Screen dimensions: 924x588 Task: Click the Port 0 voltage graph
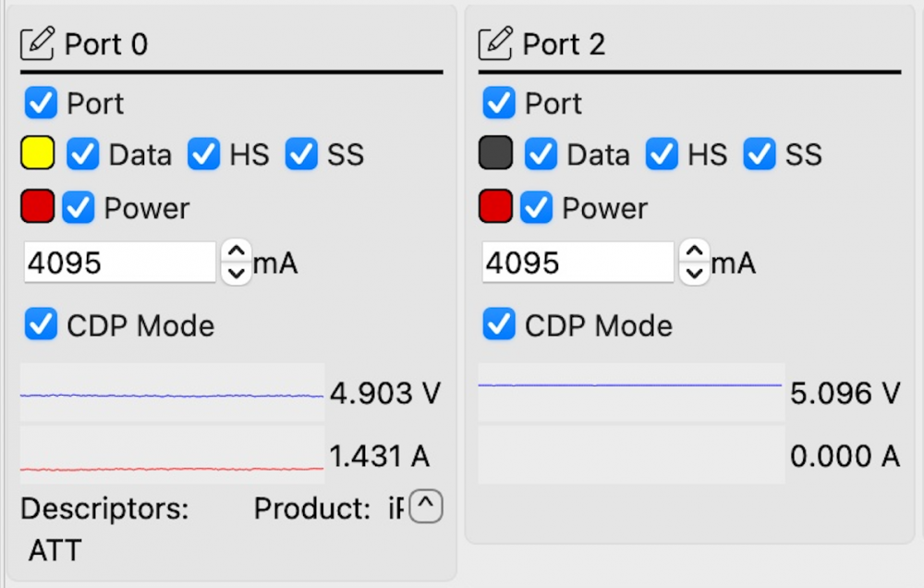pos(172,394)
